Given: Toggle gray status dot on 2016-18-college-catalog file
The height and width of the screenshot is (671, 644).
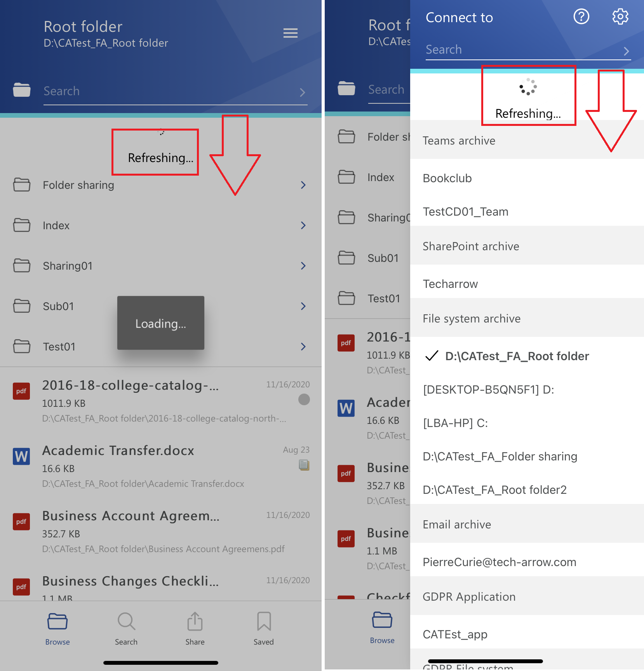Looking at the screenshot, I should (304, 399).
